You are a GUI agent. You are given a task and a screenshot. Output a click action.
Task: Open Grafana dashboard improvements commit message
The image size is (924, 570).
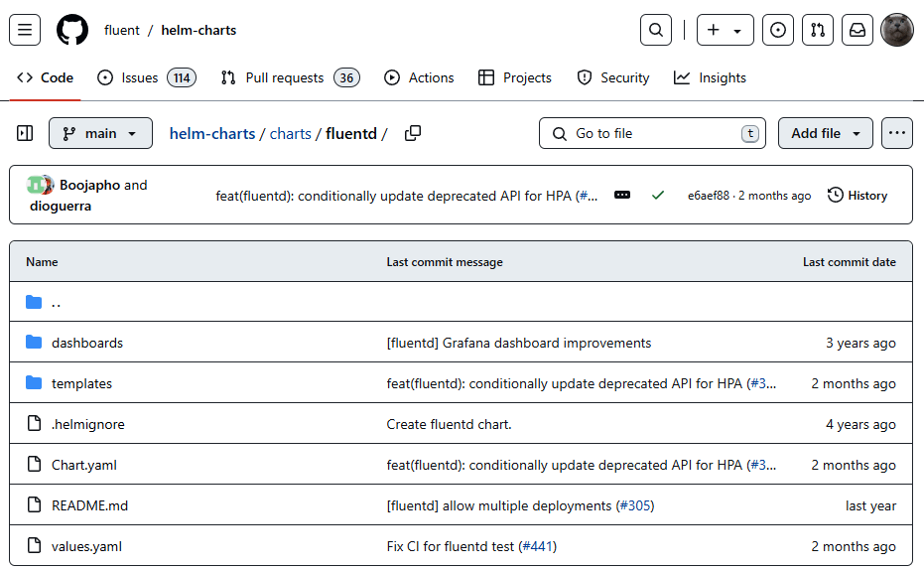(x=518, y=343)
